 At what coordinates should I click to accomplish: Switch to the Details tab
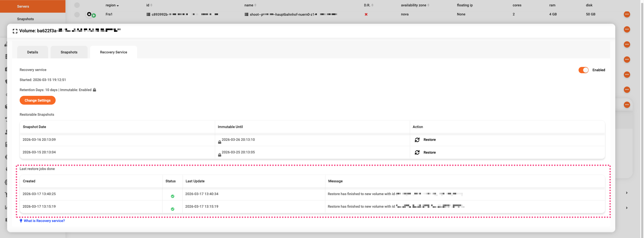coord(33,52)
